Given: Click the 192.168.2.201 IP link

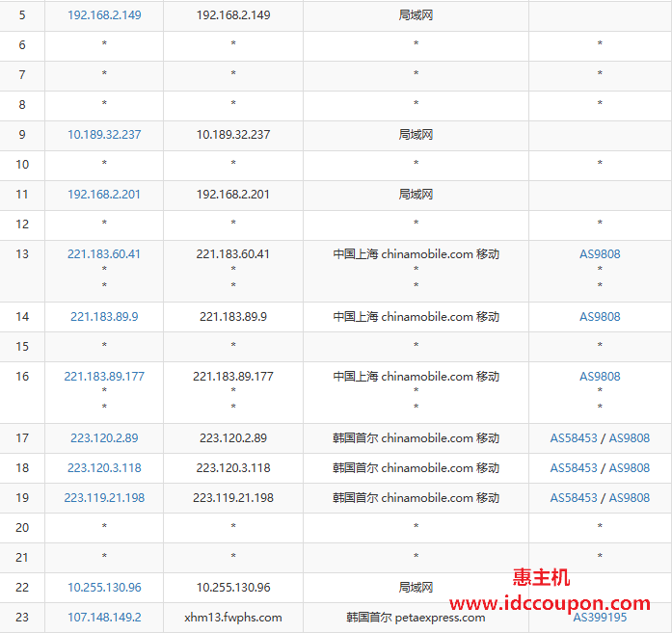Looking at the screenshot, I should pyautogui.click(x=104, y=195).
